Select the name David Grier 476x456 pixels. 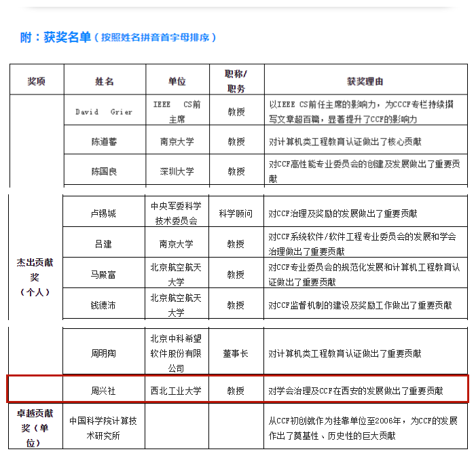coord(104,111)
